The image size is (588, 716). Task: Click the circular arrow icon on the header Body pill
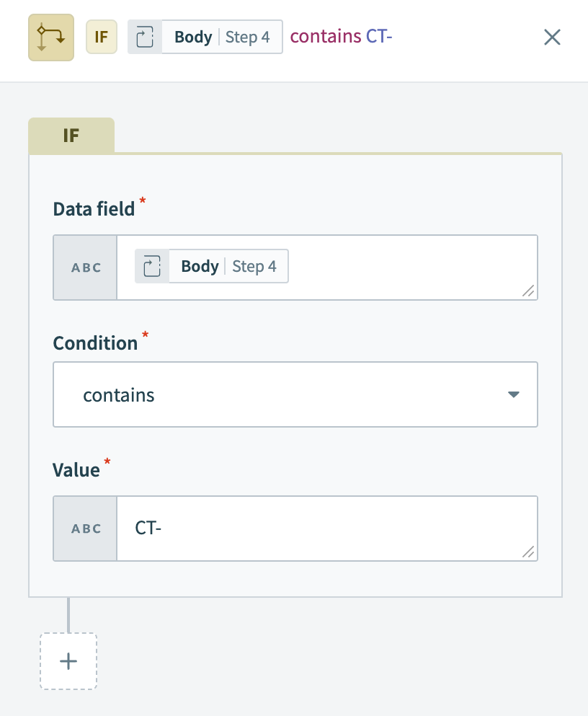tap(144, 37)
